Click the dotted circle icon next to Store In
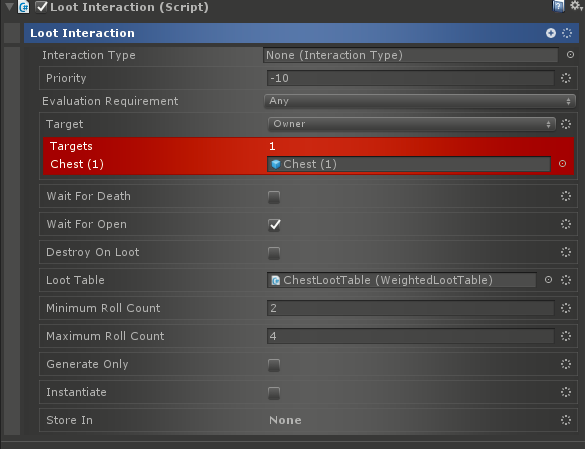The width and height of the screenshot is (585, 449). (x=566, y=420)
